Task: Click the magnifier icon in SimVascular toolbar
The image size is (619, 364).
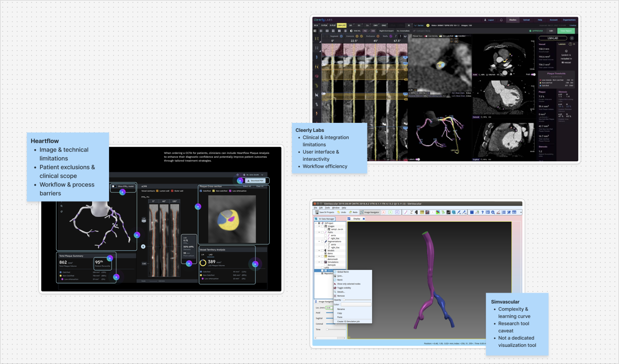Action: 493,212
